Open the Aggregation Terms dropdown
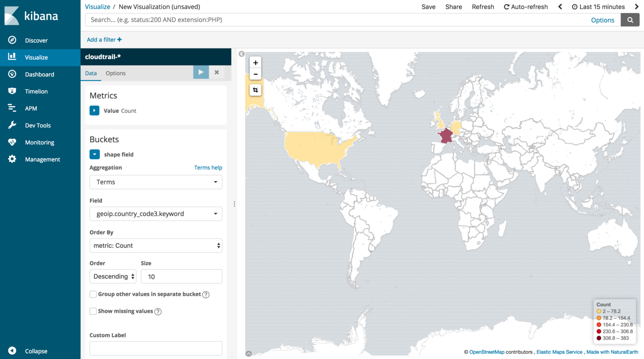Screen dimensions: 644x359 pyautogui.click(x=156, y=182)
